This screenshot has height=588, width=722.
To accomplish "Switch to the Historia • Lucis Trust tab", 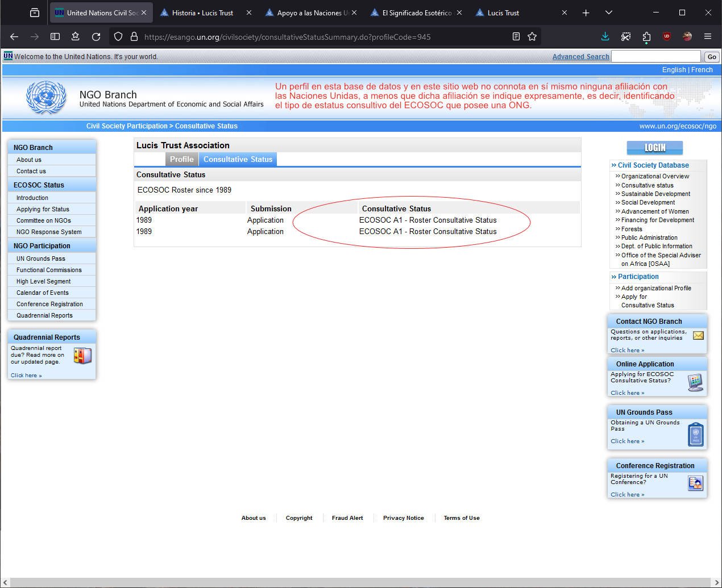I will 202,12.
